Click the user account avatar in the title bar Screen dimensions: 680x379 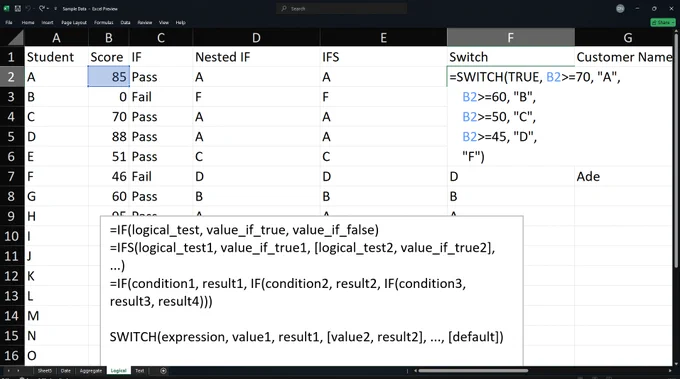coord(620,9)
